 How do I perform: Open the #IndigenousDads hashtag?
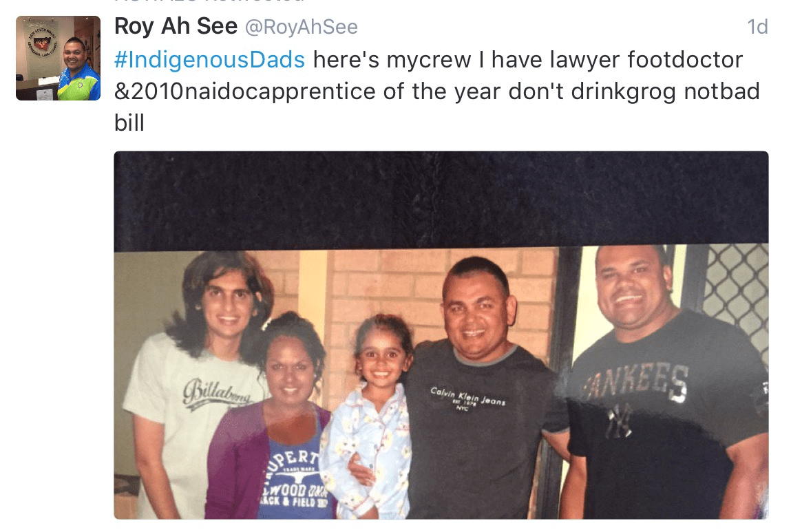click(x=209, y=59)
